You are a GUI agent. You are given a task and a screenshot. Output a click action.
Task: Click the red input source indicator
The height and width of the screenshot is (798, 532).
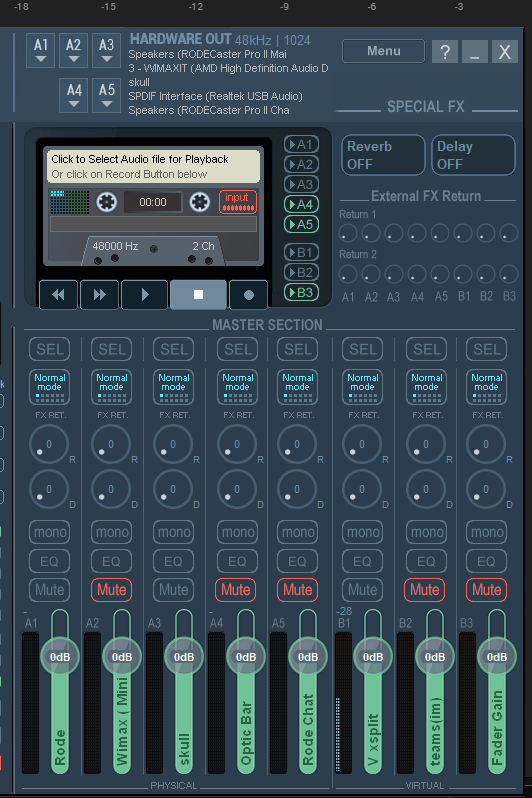[238, 202]
